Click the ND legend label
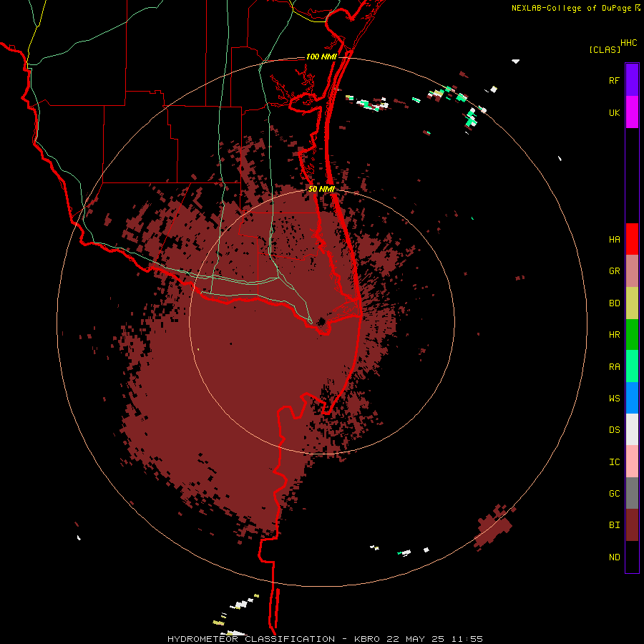The width and height of the screenshot is (644, 644). pyautogui.click(x=614, y=557)
